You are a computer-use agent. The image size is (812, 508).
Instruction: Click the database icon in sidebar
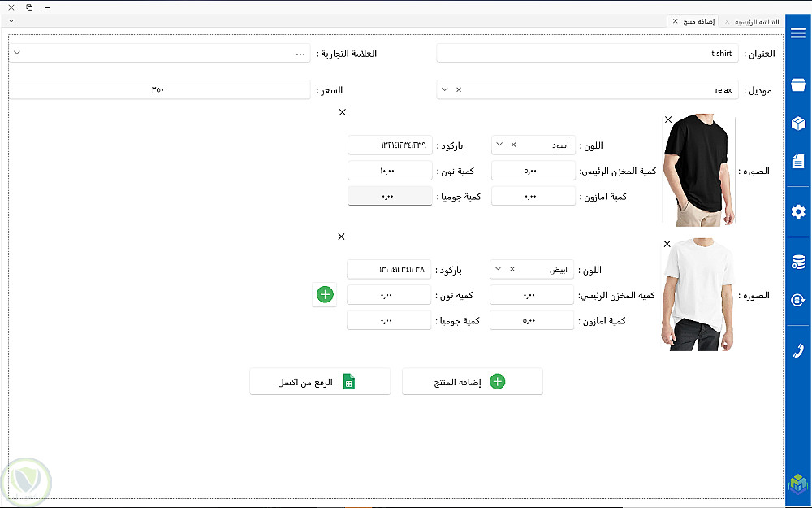797,262
